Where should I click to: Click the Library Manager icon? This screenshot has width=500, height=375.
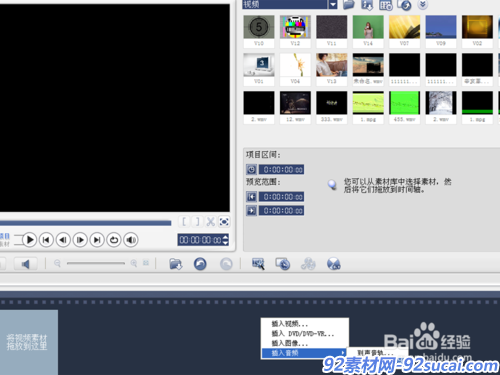(404, 5)
